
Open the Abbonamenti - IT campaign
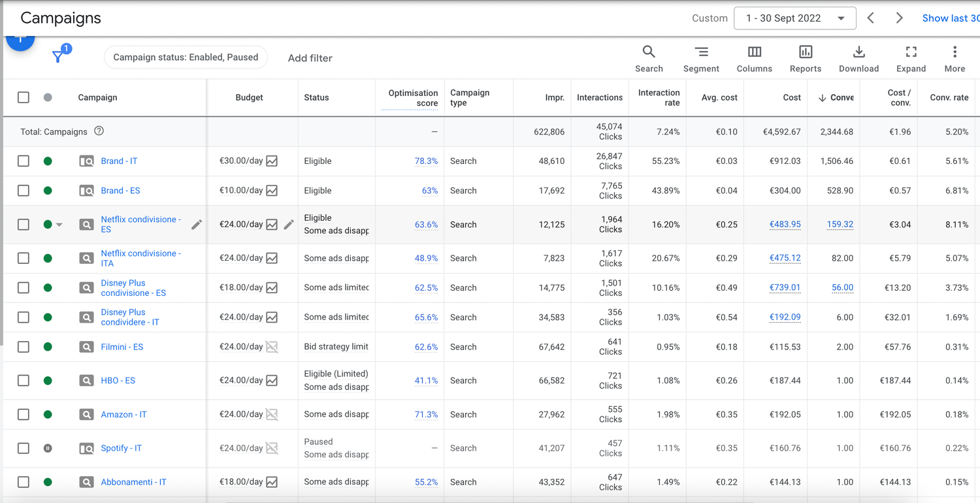click(x=133, y=482)
